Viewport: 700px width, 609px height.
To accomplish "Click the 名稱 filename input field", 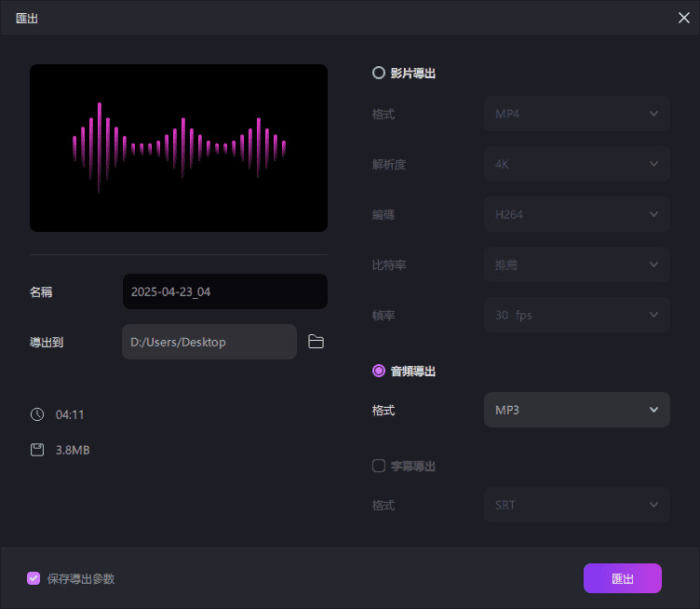I will pyautogui.click(x=224, y=291).
